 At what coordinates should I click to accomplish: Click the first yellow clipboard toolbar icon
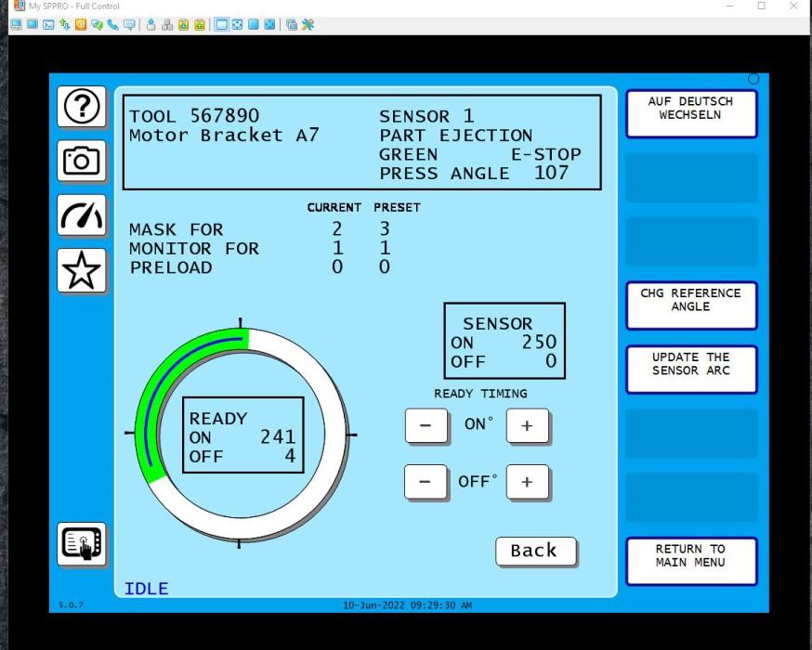(183, 24)
